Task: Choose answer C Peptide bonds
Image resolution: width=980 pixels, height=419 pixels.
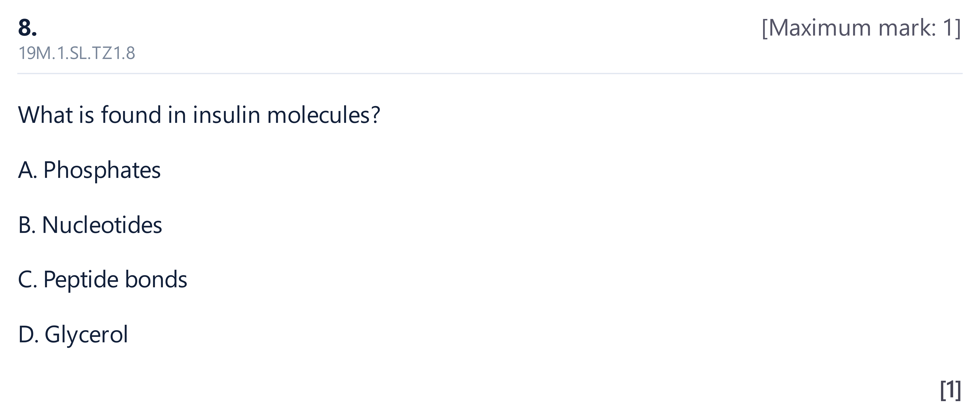Action: point(103,280)
